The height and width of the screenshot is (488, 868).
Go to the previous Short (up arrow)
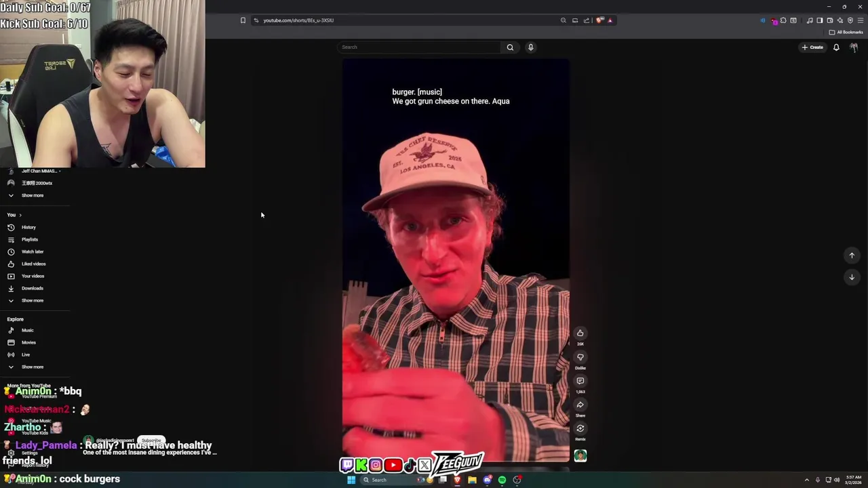pos(852,256)
